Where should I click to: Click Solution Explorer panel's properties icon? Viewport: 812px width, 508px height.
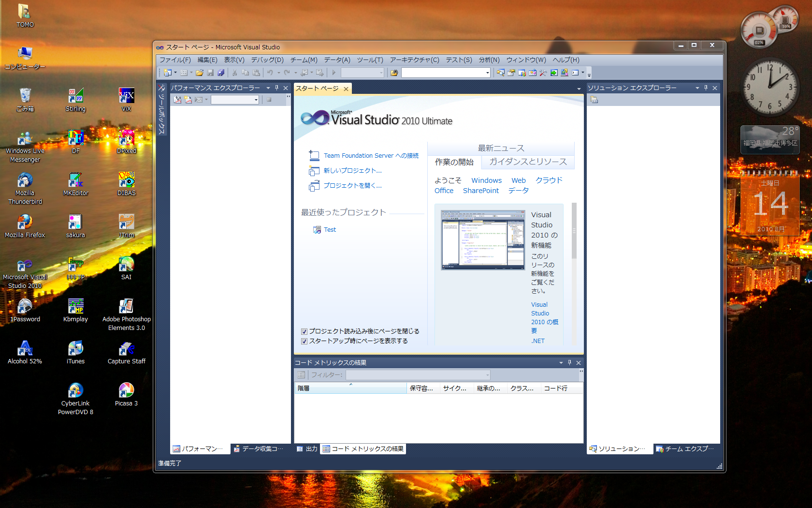594,100
